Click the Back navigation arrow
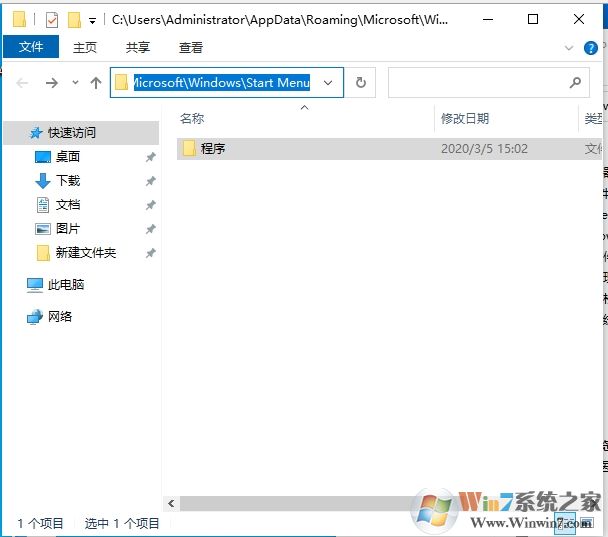 click(22, 83)
